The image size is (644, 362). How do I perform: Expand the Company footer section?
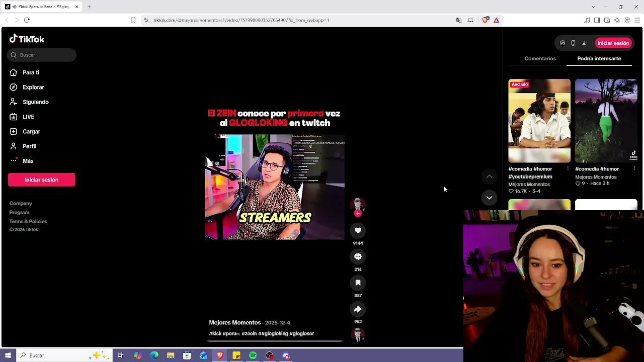coord(21,204)
